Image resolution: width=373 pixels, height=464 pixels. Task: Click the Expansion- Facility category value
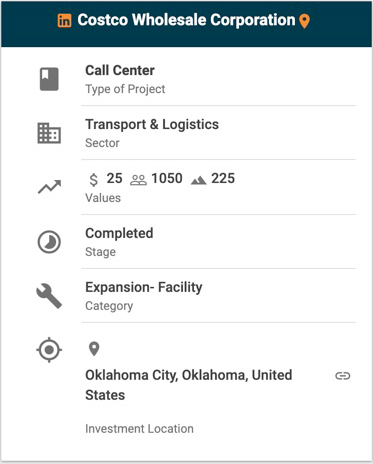coord(144,287)
